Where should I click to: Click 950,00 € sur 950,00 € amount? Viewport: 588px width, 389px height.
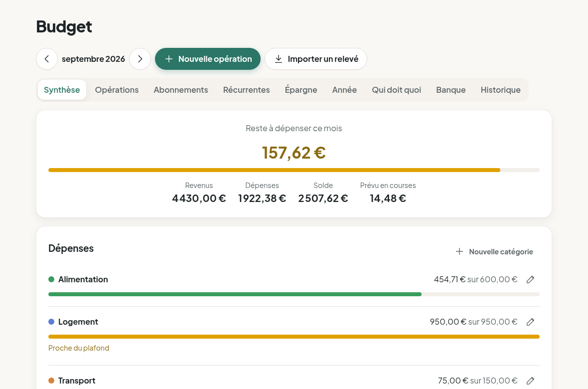tap(473, 322)
